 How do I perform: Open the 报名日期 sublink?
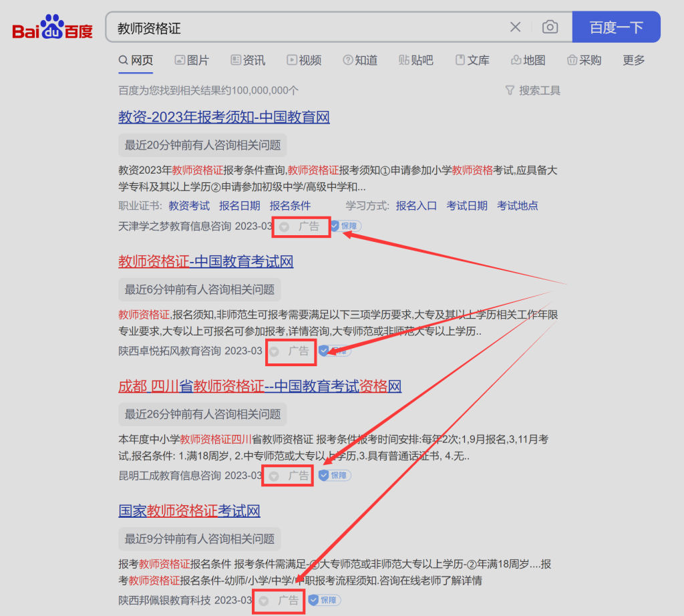click(240, 206)
